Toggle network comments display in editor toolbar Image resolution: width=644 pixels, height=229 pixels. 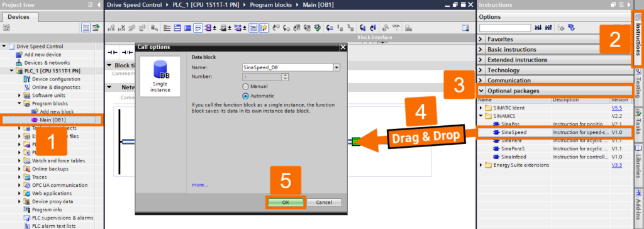click(198, 28)
